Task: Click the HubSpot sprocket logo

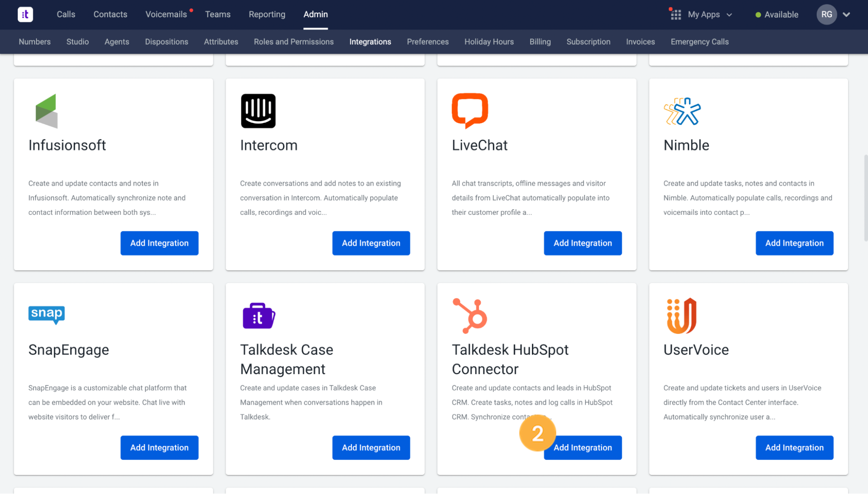Action: pos(470,316)
